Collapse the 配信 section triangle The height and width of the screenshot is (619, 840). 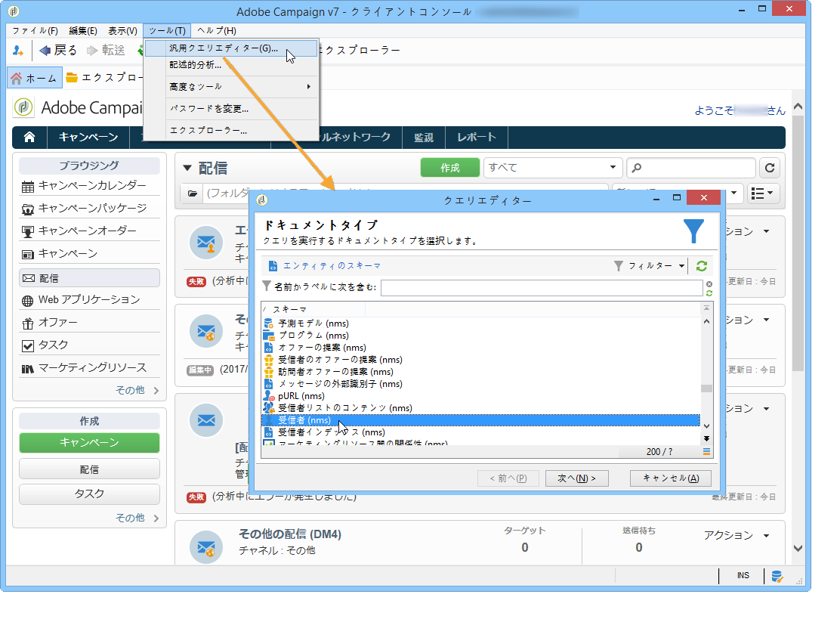187,169
